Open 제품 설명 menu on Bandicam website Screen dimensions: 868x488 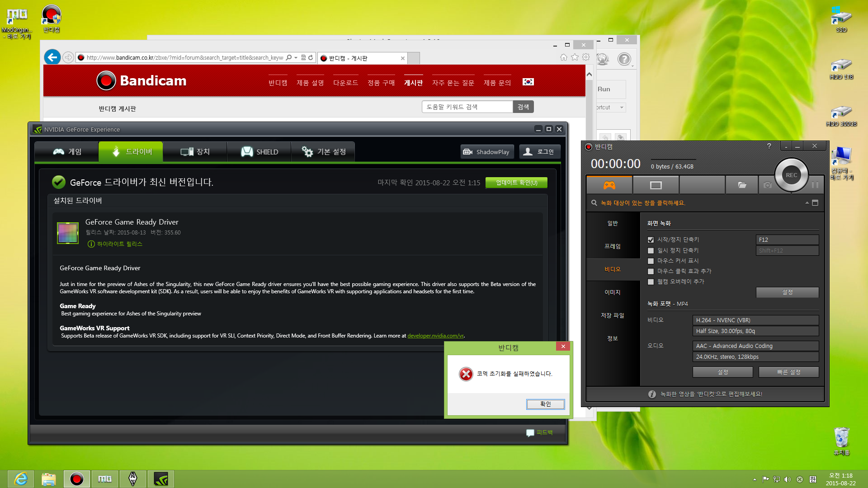click(x=310, y=83)
